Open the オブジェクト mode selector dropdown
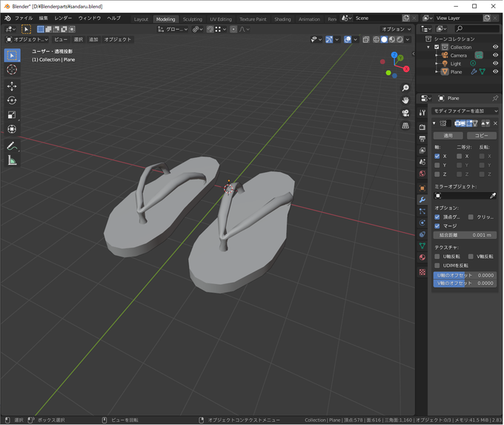The width and height of the screenshot is (504, 425). pos(27,39)
